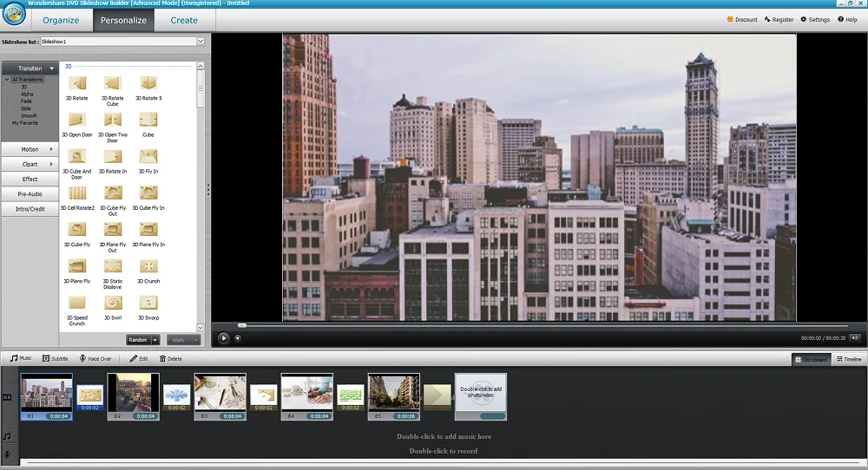Choose the 3D Swirl transition icon
The width and height of the screenshot is (868, 470).
(113, 303)
